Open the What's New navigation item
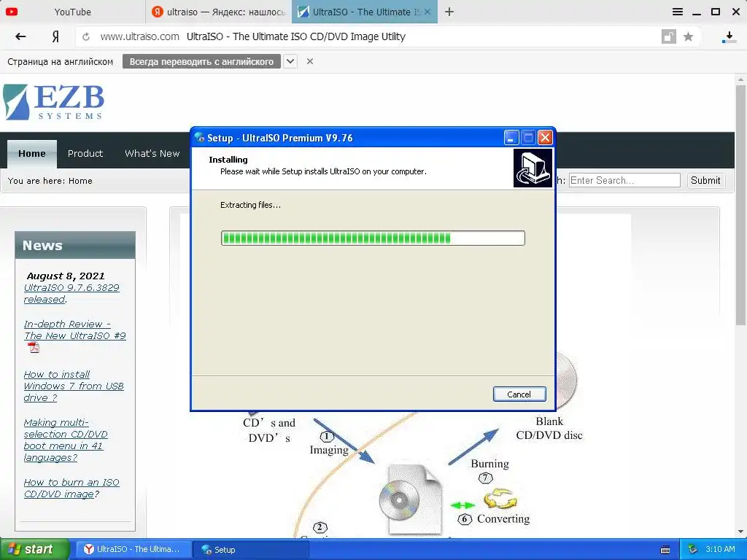 [x=152, y=153]
